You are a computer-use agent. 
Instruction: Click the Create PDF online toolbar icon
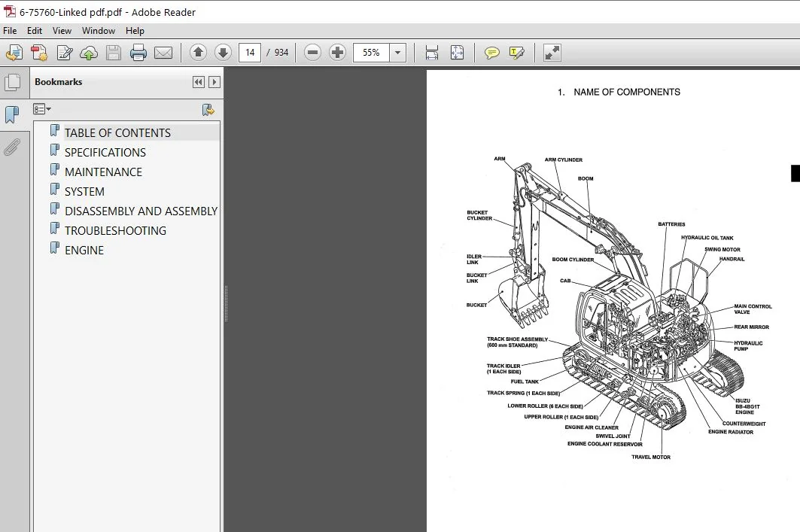14,53
